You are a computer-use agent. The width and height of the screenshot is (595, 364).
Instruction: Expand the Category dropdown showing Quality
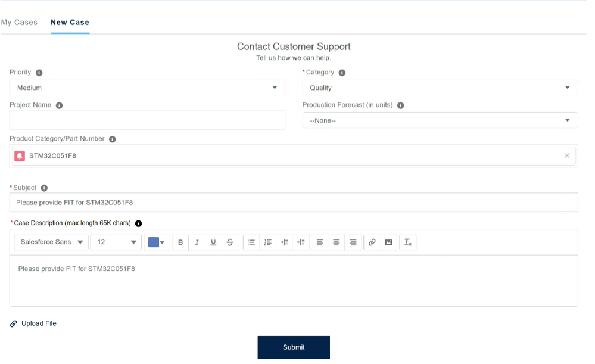[x=440, y=88]
